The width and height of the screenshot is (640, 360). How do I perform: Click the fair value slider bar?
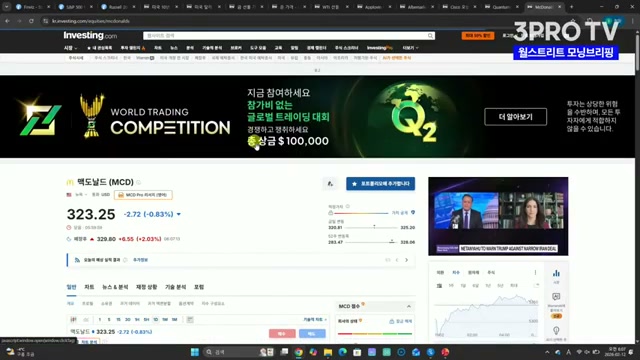coord(362,213)
